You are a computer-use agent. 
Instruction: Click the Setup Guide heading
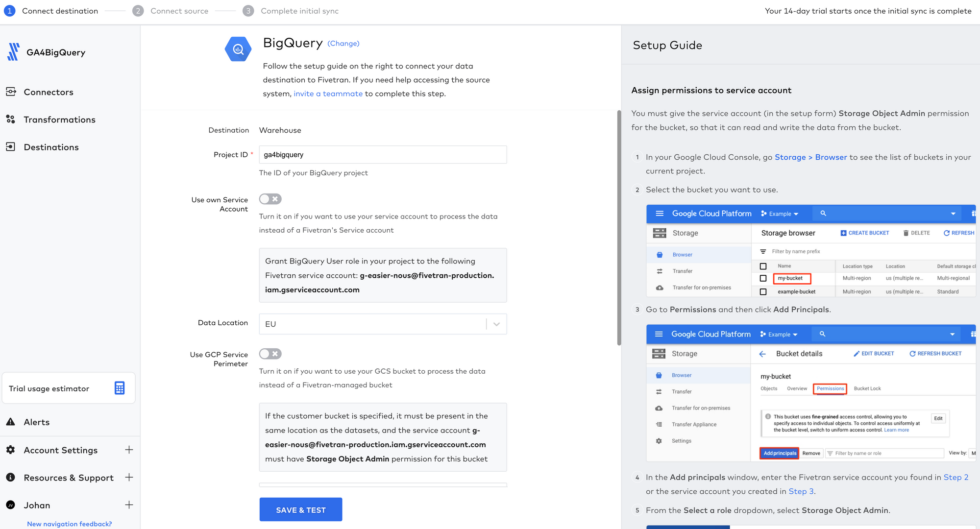coord(667,45)
